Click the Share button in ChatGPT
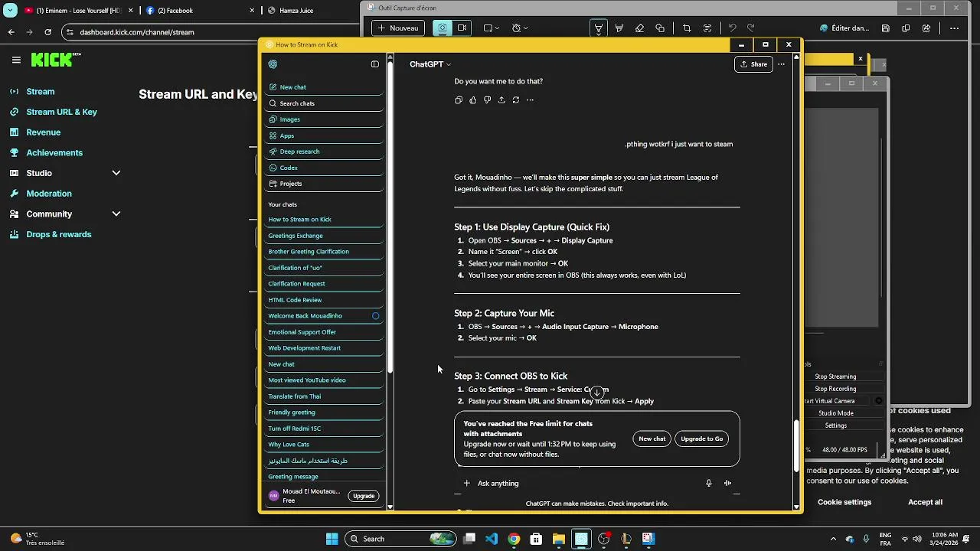Viewport: 980px width, 551px height. [x=753, y=64]
